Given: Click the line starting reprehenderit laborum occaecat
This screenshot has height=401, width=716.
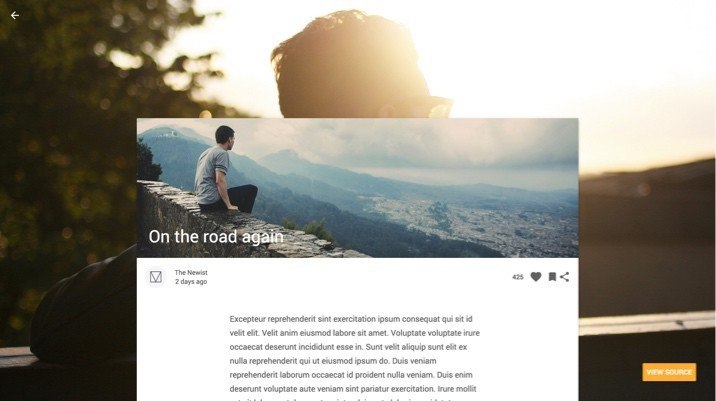Looking at the screenshot, I should 351,375.
